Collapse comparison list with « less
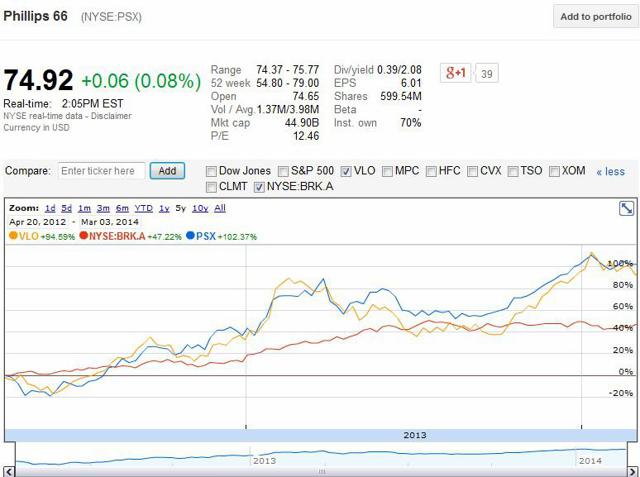 [x=611, y=171]
